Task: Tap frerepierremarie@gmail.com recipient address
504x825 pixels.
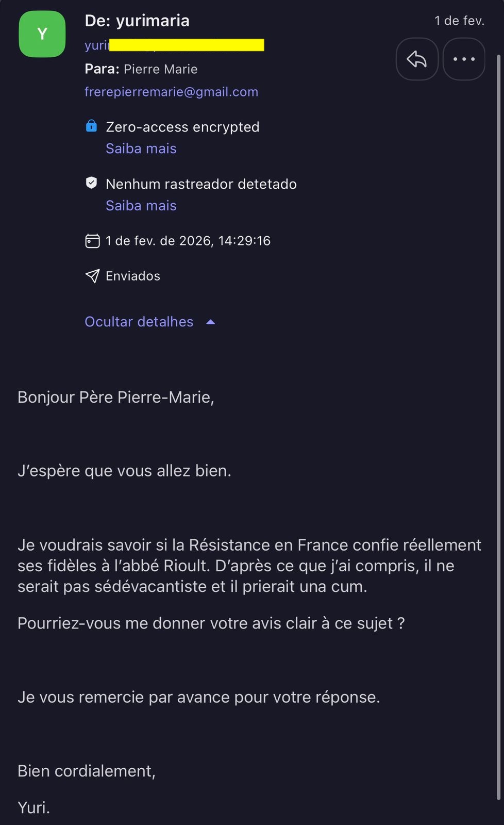Action: click(171, 92)
